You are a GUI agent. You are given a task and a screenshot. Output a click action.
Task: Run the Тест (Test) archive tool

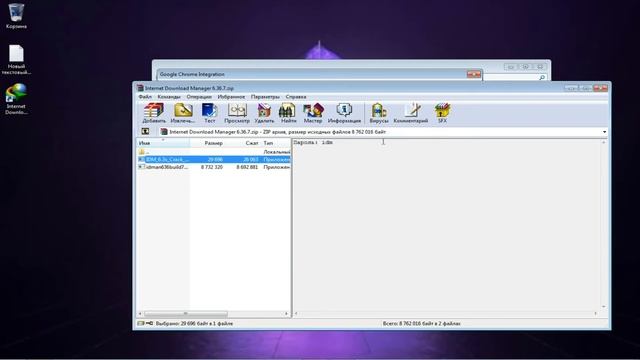(209, 113)
